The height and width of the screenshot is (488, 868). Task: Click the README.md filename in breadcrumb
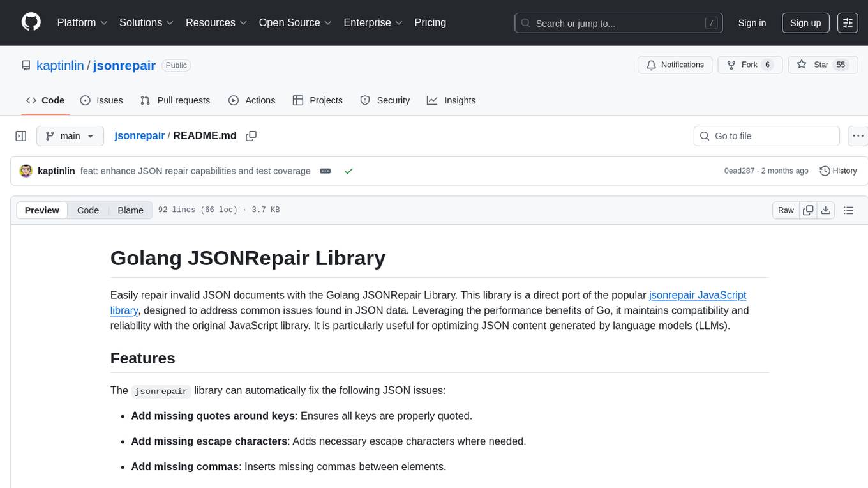tap(204, 135)
